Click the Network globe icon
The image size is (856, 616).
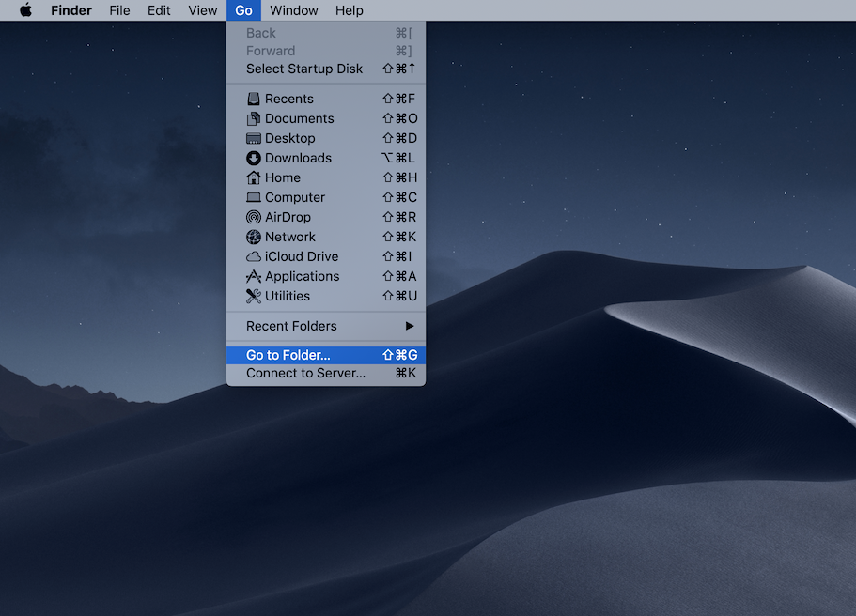[x=253, y=237]
